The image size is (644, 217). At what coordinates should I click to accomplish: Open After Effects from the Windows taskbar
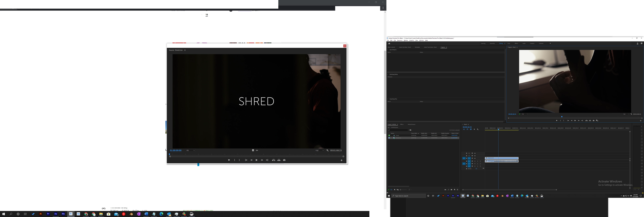[56, 214]
